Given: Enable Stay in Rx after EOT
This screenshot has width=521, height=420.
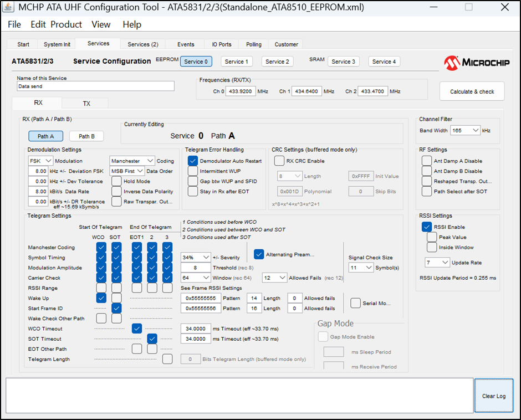Looking at the screenshot, I should pyautogui.click(x=193, y=191).
